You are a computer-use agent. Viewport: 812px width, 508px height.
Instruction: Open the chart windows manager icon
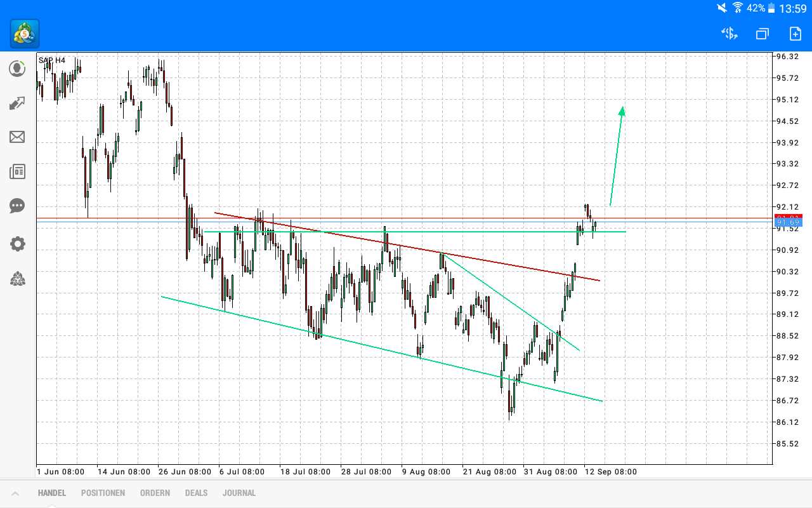[x=762, y=34]
